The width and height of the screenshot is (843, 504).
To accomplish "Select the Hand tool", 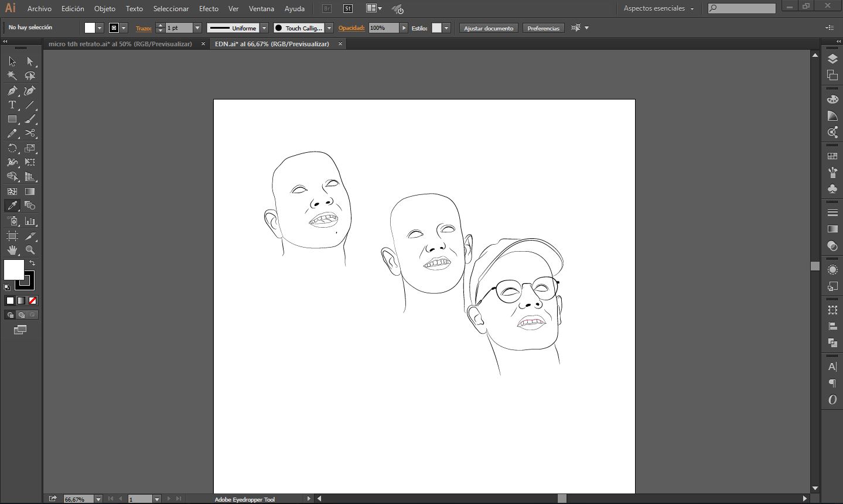I will click(12, 250).
